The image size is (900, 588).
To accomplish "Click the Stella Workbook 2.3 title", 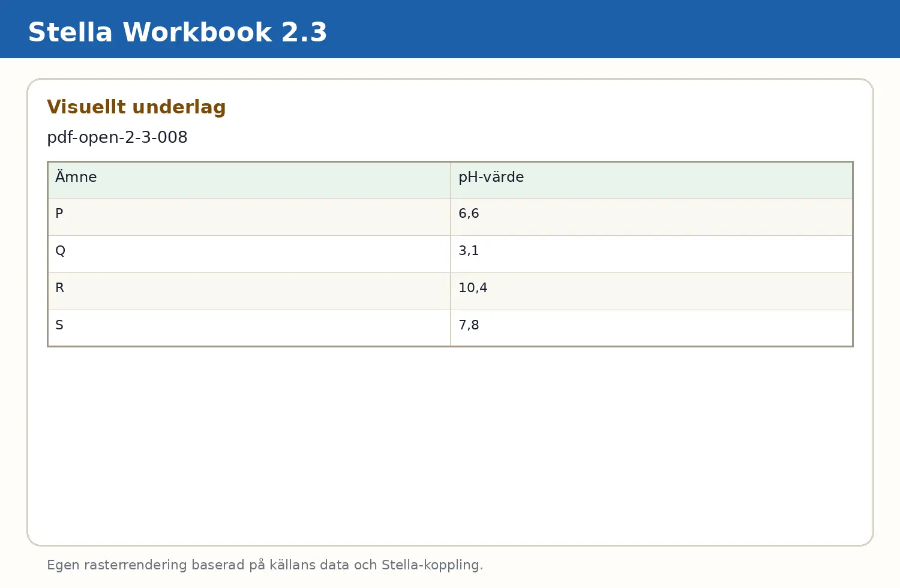I will pyautogui.click(x=178, y=32).
